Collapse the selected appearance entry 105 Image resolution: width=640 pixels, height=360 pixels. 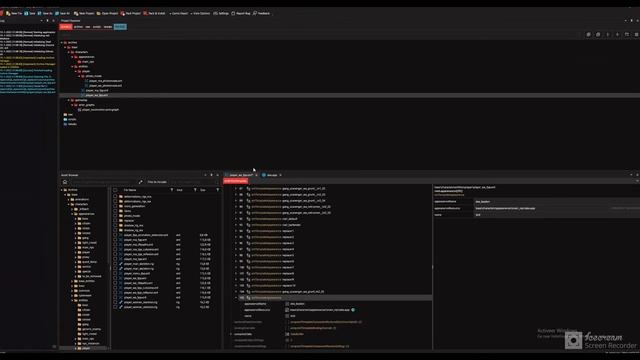[236, 298]
